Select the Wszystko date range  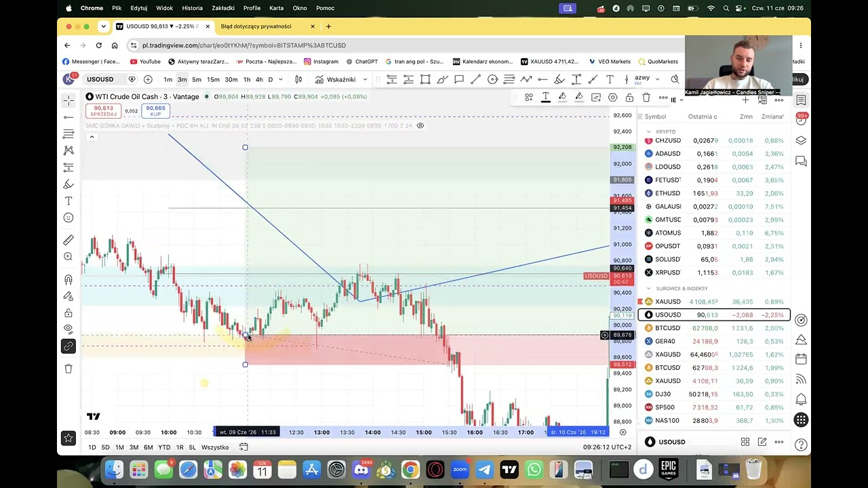coord(215,447)
